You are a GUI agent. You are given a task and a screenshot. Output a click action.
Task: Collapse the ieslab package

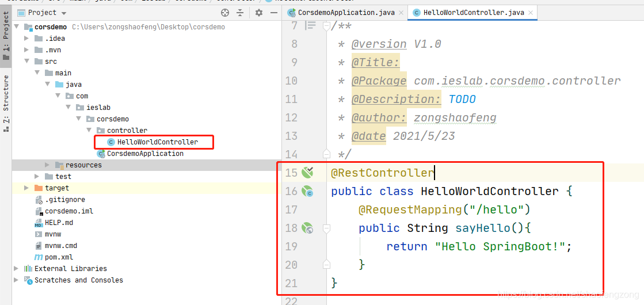(x=68, y=108)
